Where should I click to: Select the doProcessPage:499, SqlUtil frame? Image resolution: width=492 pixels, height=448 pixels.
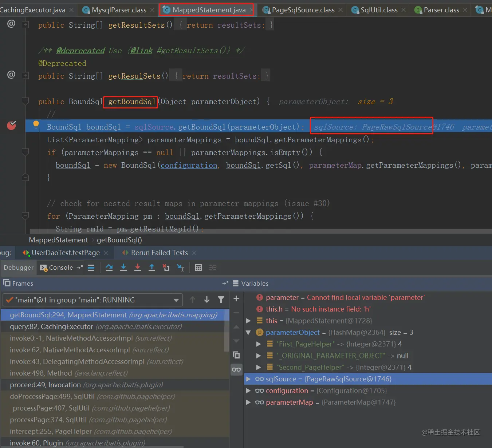115,396
